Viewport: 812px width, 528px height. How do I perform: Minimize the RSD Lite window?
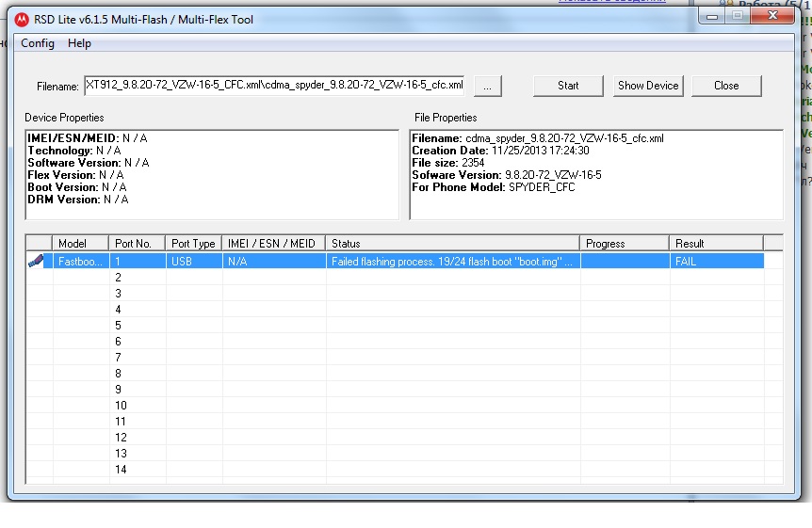click(712, 16)
